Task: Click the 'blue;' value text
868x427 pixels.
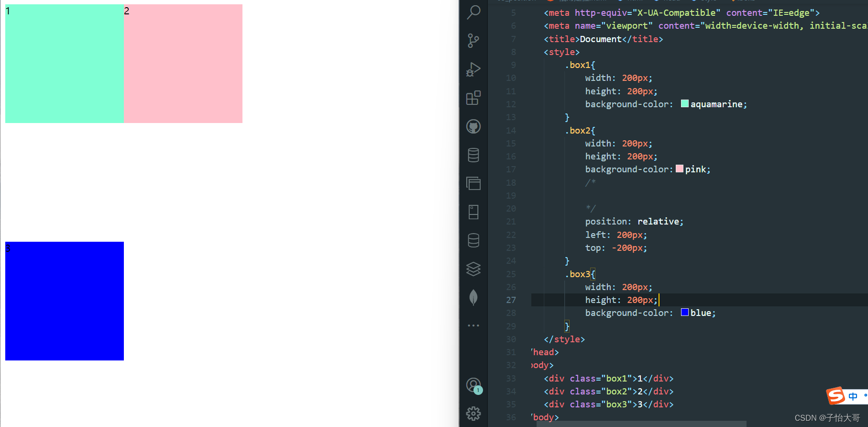Action: [703, 313]
